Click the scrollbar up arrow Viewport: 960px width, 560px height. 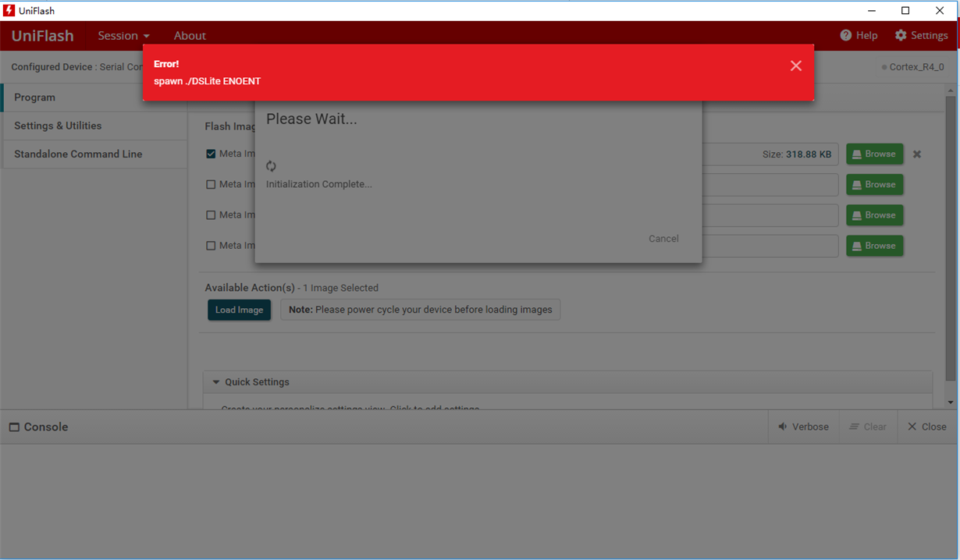pos(950,90)
